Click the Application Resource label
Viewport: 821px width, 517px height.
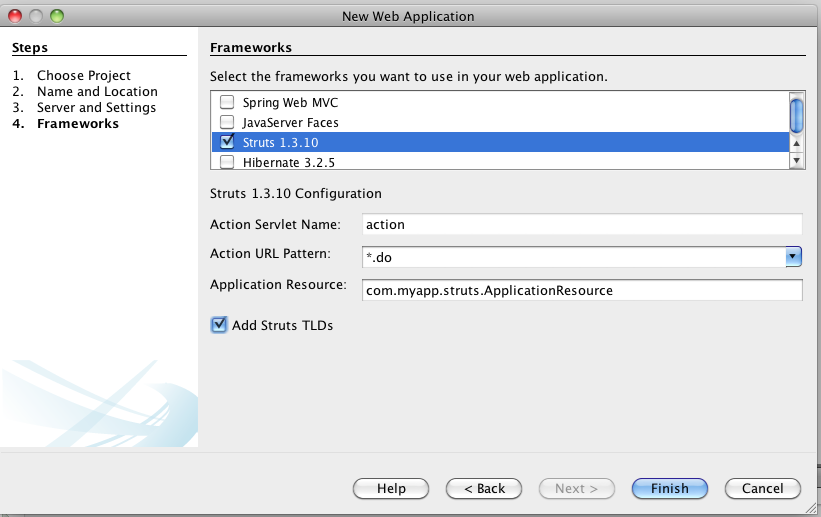click(278, 284)
